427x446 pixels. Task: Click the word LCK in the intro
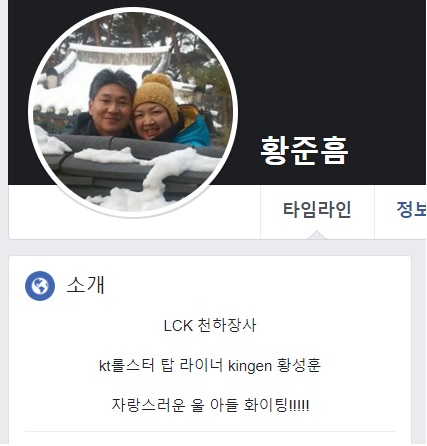click(x=178, y=326)
